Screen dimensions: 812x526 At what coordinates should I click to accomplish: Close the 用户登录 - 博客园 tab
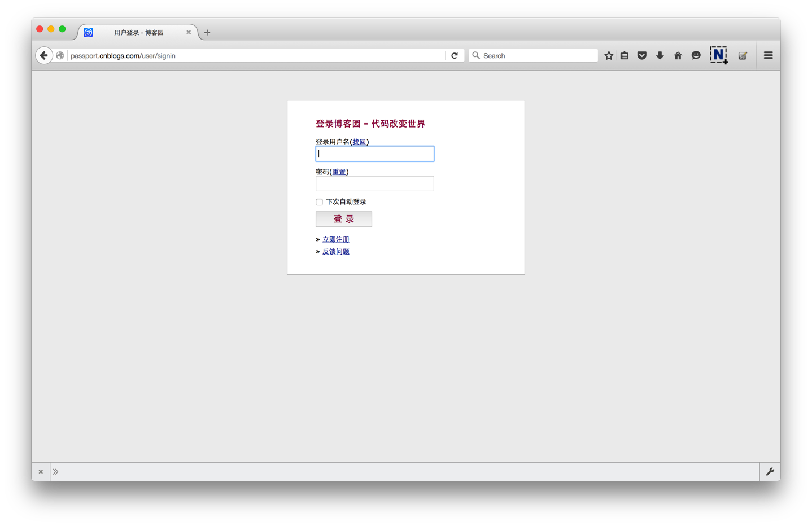tap(189, 32)
